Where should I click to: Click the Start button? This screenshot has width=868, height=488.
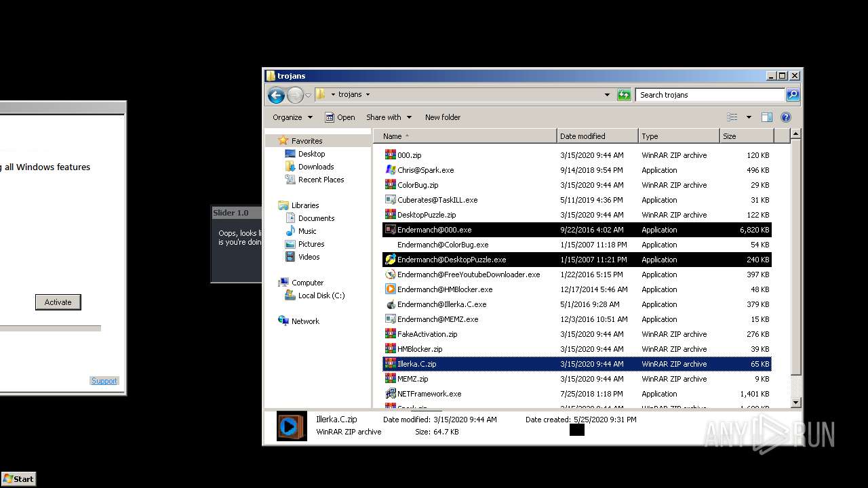pyautogui.click(x=18, y=479)
